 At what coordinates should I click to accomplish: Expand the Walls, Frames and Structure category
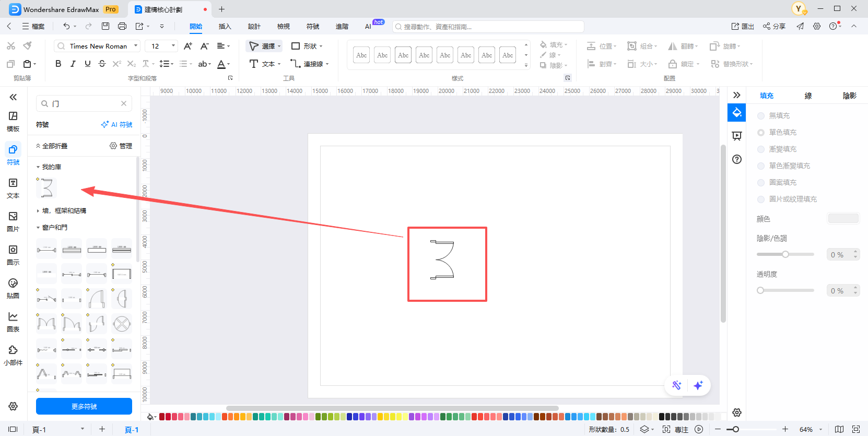(64, 211)
